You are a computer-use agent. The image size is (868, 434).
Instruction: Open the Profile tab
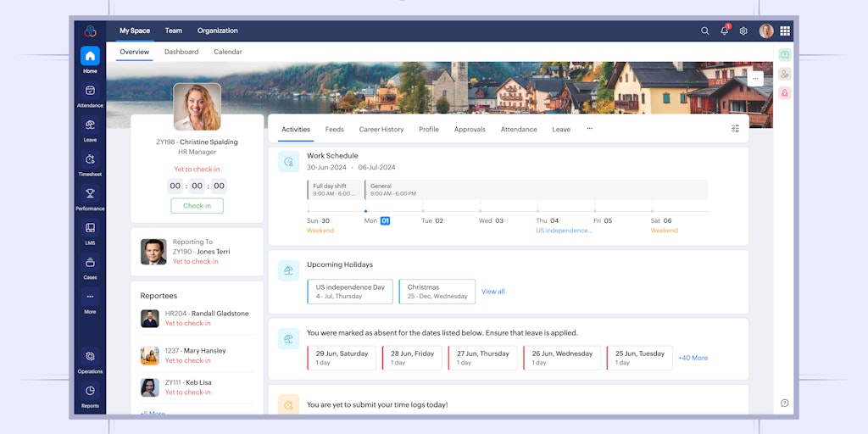pos(428,130)
